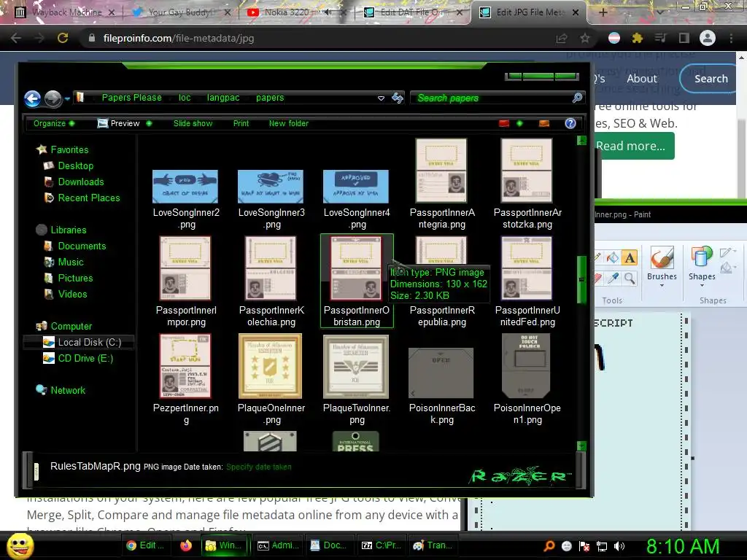The width and height of the screenshot is (747, 560).
Task: Open the Organize menu
Action: pyautogui.click(x=54, y=123)
